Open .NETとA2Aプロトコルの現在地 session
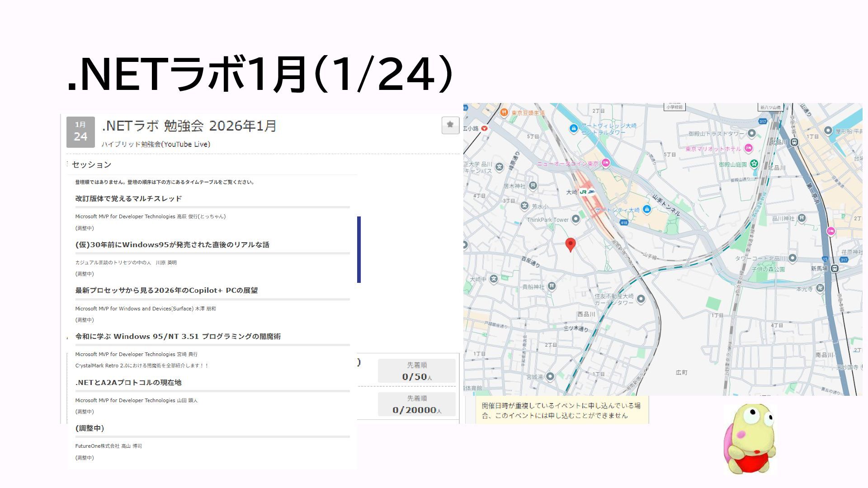 click(x=128, y=382)
